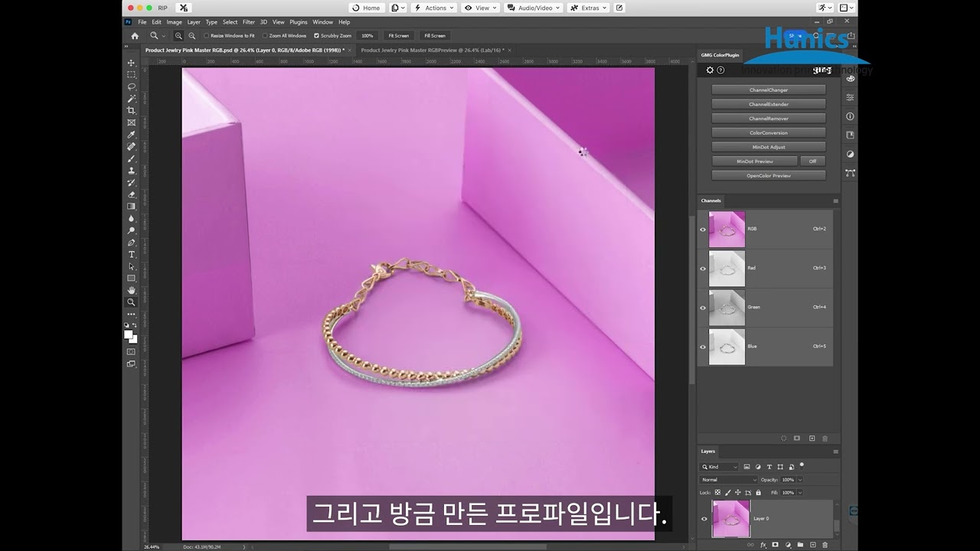Select the Hand tool
Image resolution: width=980 pixels, height=551 pixels.
pos(131,290)
